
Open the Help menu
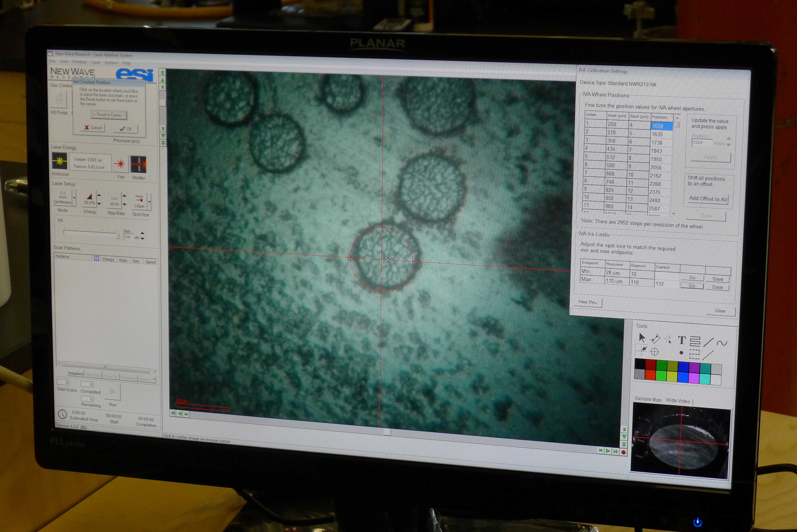coord(126,63)
